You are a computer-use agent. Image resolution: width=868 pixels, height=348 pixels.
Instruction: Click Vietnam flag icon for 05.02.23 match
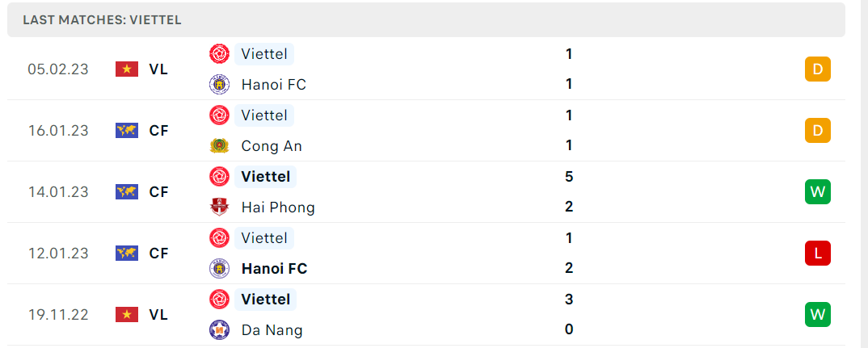point(127,69)
